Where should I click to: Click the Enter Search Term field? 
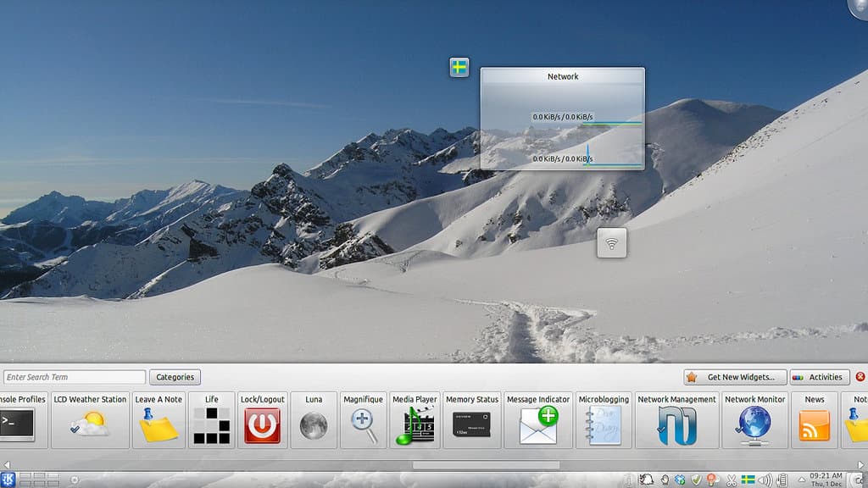point(75,377)
